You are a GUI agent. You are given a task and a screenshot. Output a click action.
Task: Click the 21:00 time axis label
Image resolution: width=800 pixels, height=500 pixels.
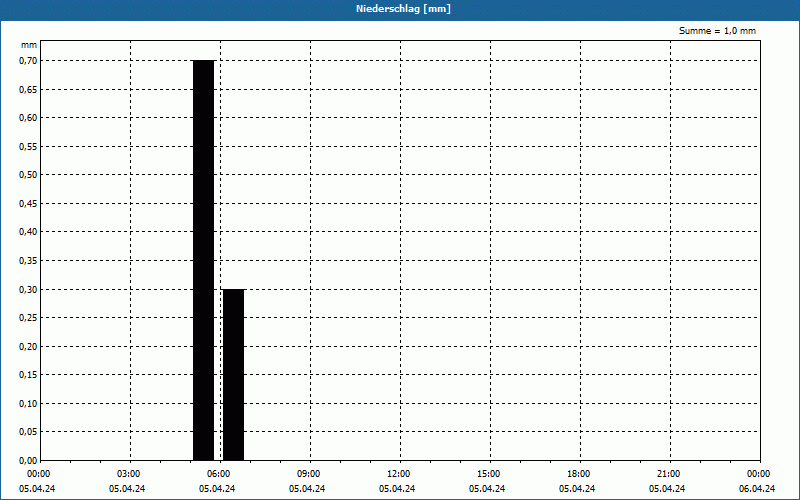(668, 474)
